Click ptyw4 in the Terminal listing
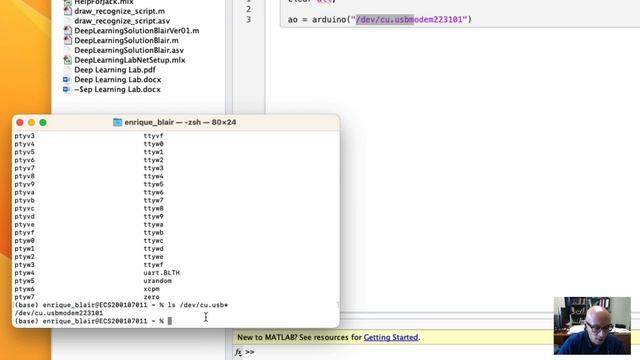 tap(24, 273)
